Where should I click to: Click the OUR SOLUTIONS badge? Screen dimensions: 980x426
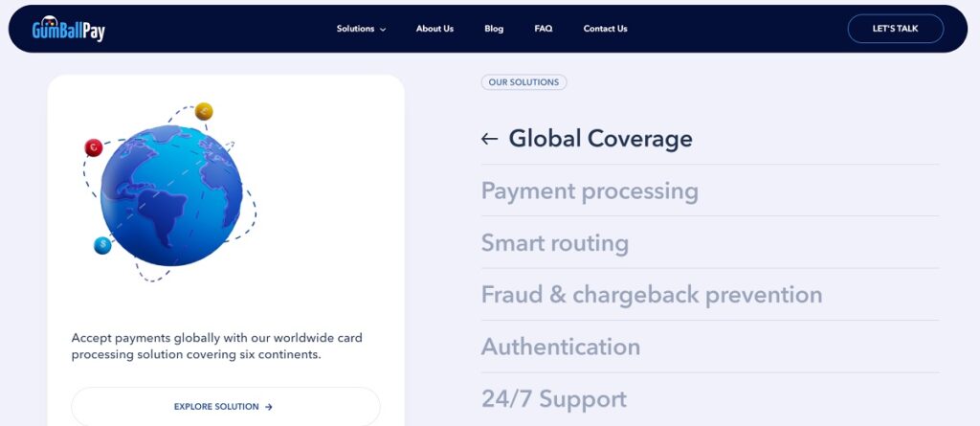(523, 82)
